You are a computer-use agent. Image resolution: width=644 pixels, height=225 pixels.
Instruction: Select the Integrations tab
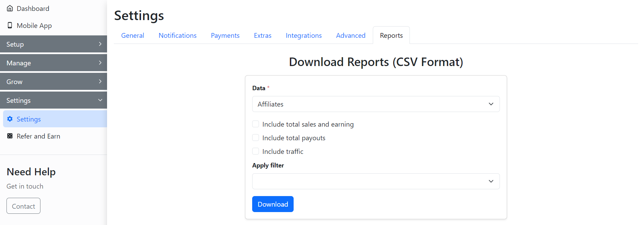point(303,35)
